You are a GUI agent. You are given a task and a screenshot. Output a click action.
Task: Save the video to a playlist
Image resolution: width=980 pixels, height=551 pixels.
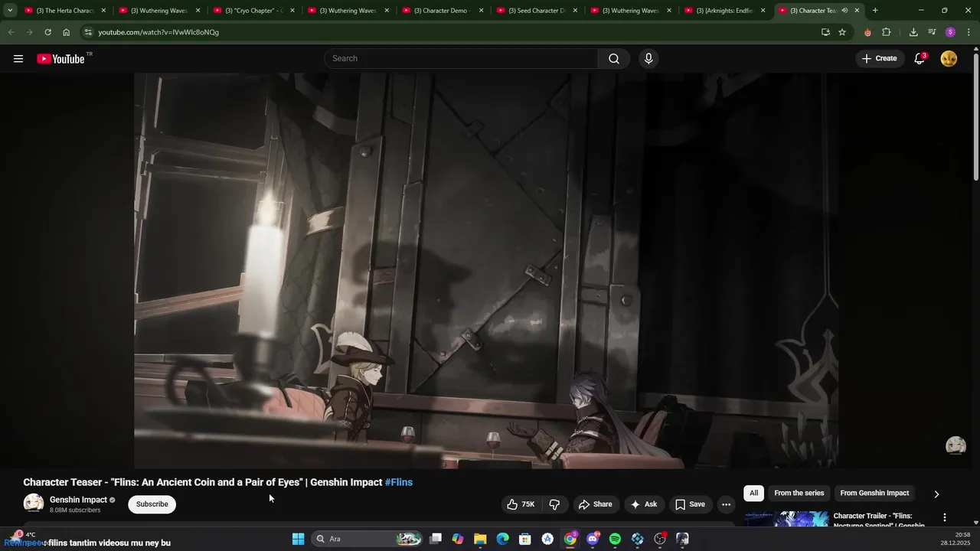point(690,504)
